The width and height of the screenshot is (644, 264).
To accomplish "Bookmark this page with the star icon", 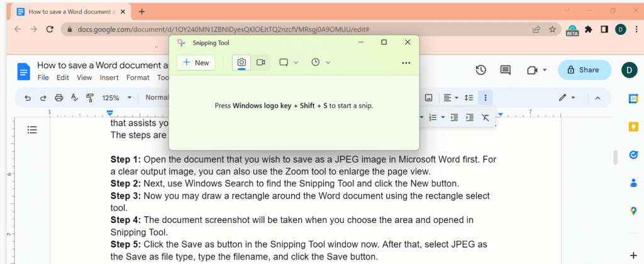I will point(552,29).
